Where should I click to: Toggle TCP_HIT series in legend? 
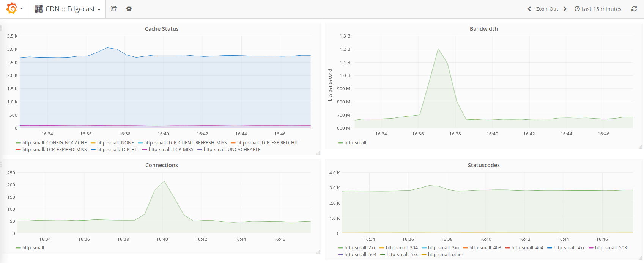pos(118,150)
